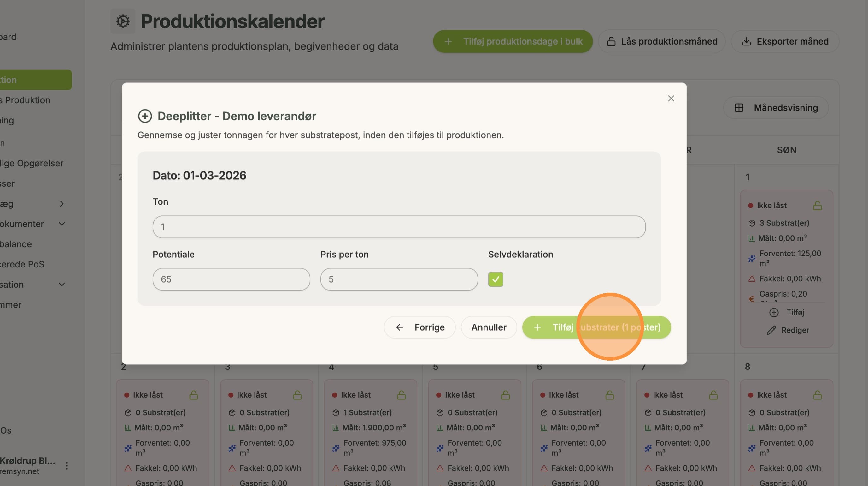This screenshot has width=868, height=486.
Task: Click the gear icon beside Produktionskalender
Action: [123, 21]
